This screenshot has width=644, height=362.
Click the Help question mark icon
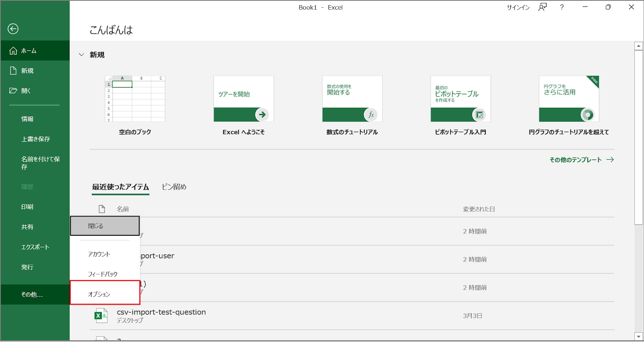click(x=562, y=7)
